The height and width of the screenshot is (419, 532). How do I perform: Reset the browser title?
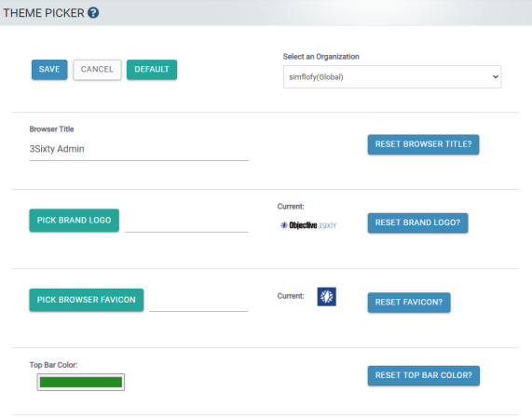(x=423, y=144)
